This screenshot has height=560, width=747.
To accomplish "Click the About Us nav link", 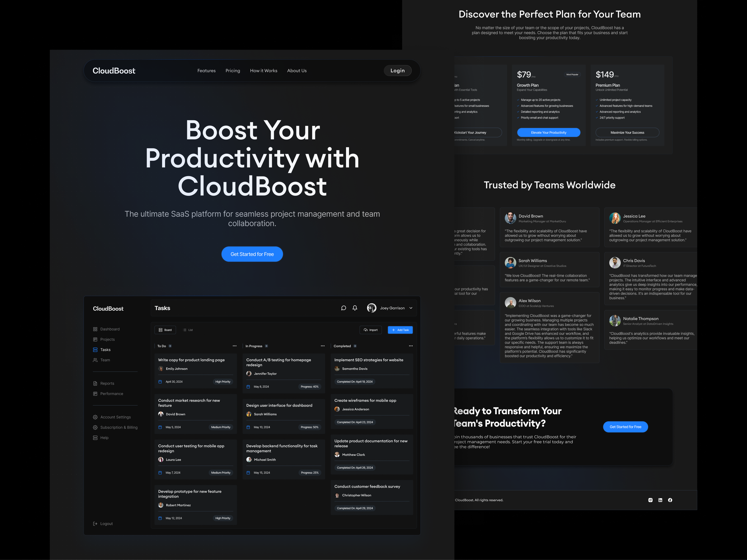I will pyautogui.click(x=297, y=71).
